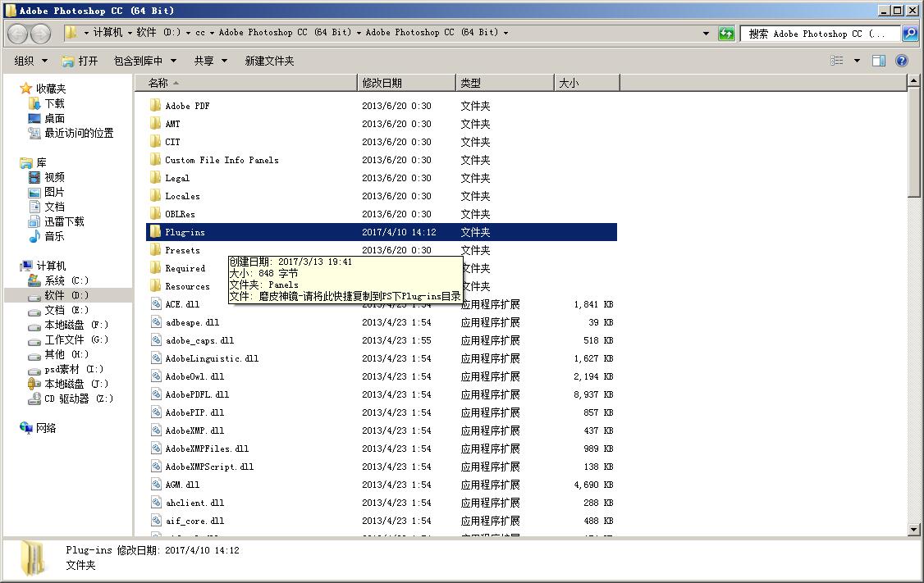This screenshot has height=583, width=924.
Task: Refresh the folder with the green arrows icon
Action: coord(726,34)
